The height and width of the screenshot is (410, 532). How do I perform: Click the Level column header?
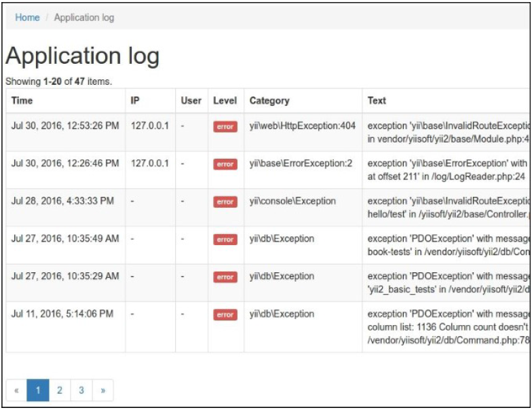click(225, 100)
